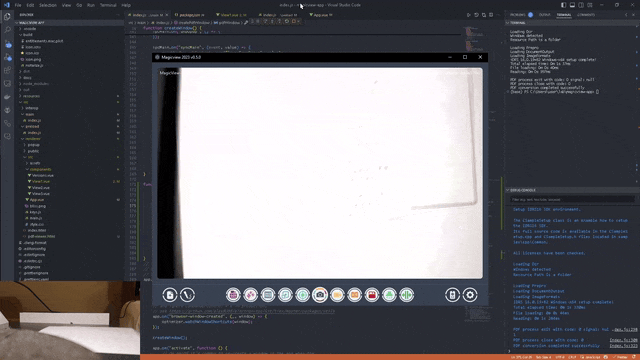Click the green waveform icon in MagicView

pos(407,295)
